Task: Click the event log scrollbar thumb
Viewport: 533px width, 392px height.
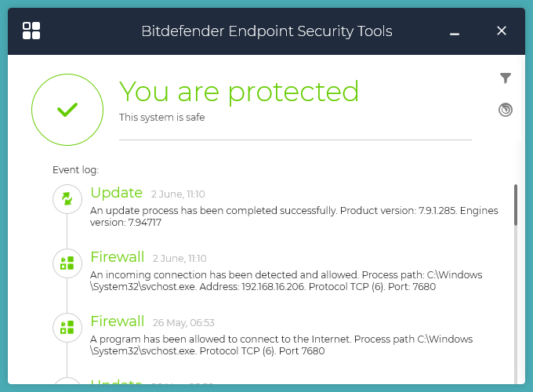Action: click(x=516, y=205)
